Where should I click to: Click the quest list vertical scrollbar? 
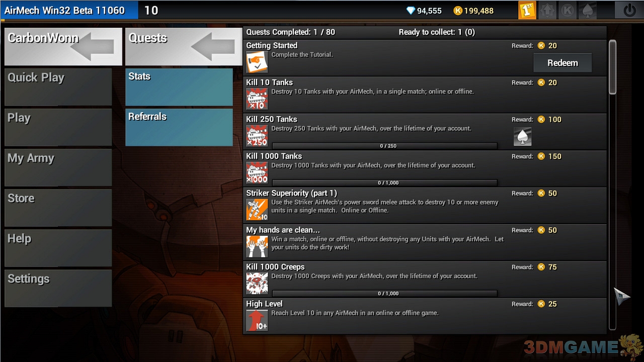tap(612, 185)
